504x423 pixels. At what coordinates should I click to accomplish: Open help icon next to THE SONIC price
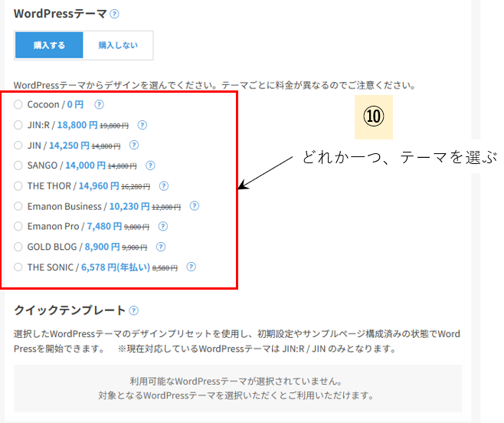[x=191, y=267]
